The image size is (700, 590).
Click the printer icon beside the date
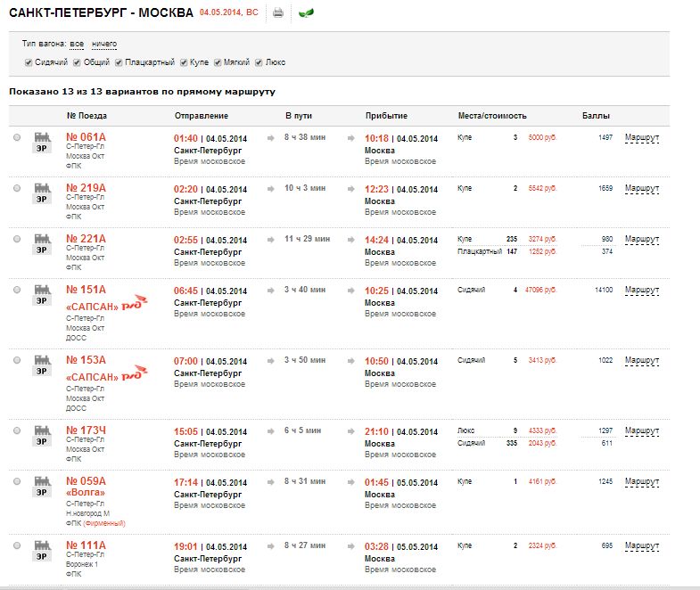(x=278, y=13)
